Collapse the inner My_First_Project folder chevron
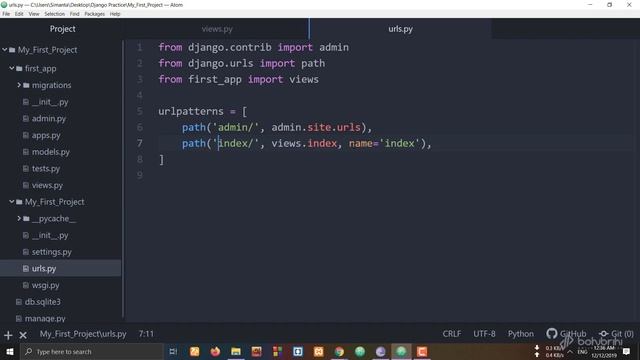 12,202
